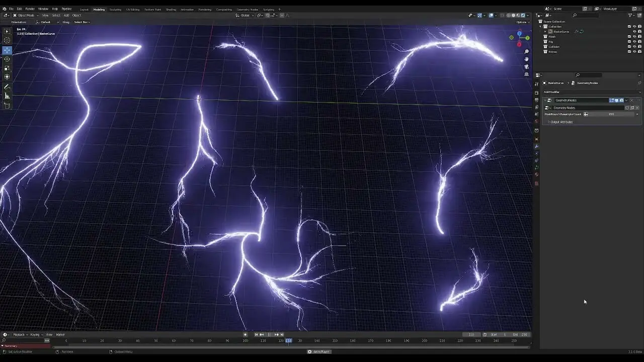Open the Keying menu in the timeline header
The height and width of the screenshot is (362, 644).
point(35,334)
